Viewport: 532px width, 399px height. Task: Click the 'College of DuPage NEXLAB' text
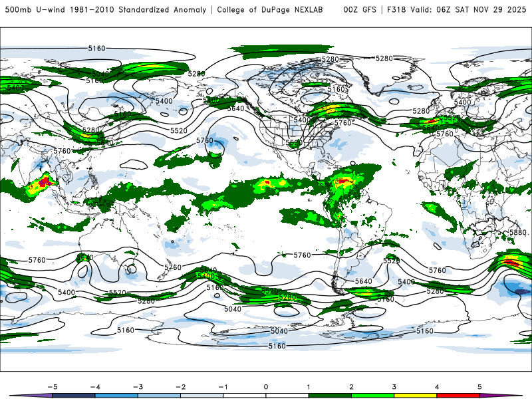pyautogui.click(x=270, y=9)
